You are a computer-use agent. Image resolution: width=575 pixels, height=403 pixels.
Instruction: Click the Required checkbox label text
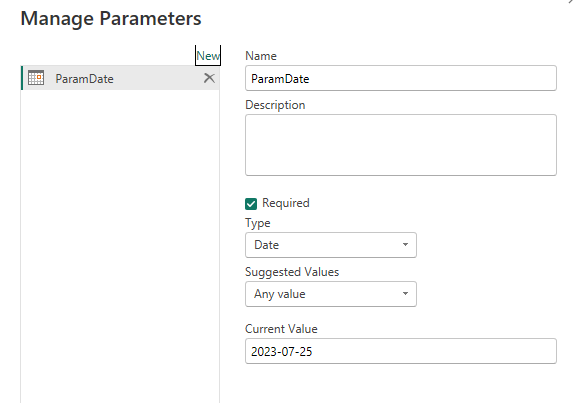tap(286, 203)
